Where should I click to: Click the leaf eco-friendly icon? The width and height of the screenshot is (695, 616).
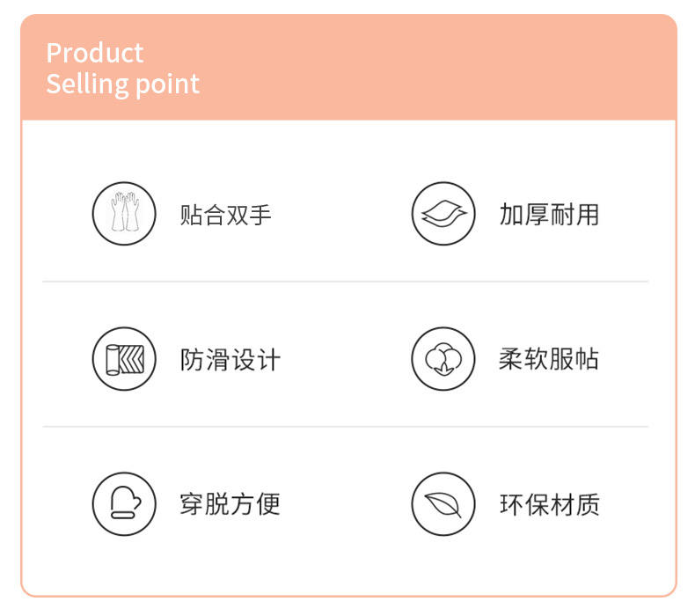point(443,504)
